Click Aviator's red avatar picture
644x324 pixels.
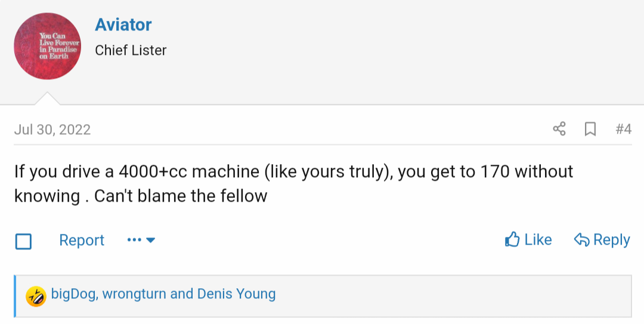[47, 47]
